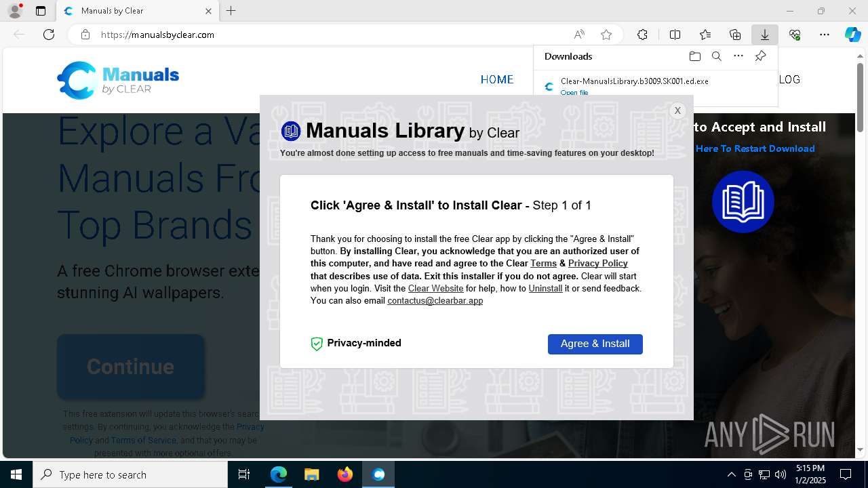Viewport: 868px width, 488px height.
Task: Open Edge Settings and more menu
Action: point(825,35)
